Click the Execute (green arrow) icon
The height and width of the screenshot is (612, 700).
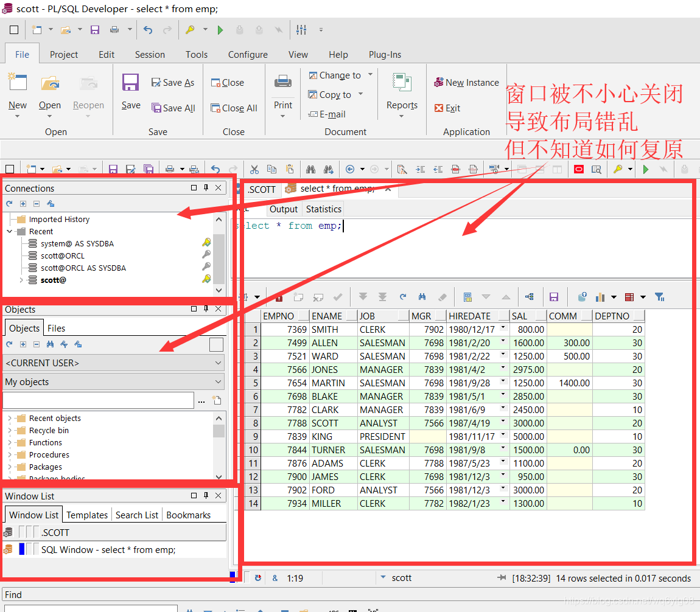(645, 169)
